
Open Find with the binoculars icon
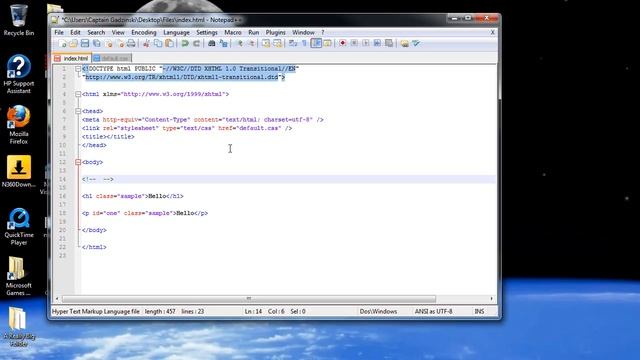[211, 43]
